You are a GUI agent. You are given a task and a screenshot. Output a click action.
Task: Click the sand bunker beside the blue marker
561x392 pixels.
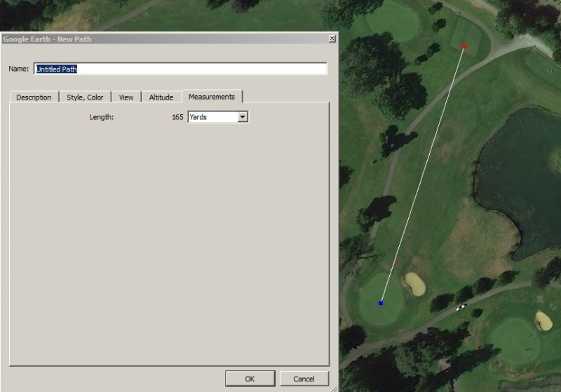click(x=415, y=283)
